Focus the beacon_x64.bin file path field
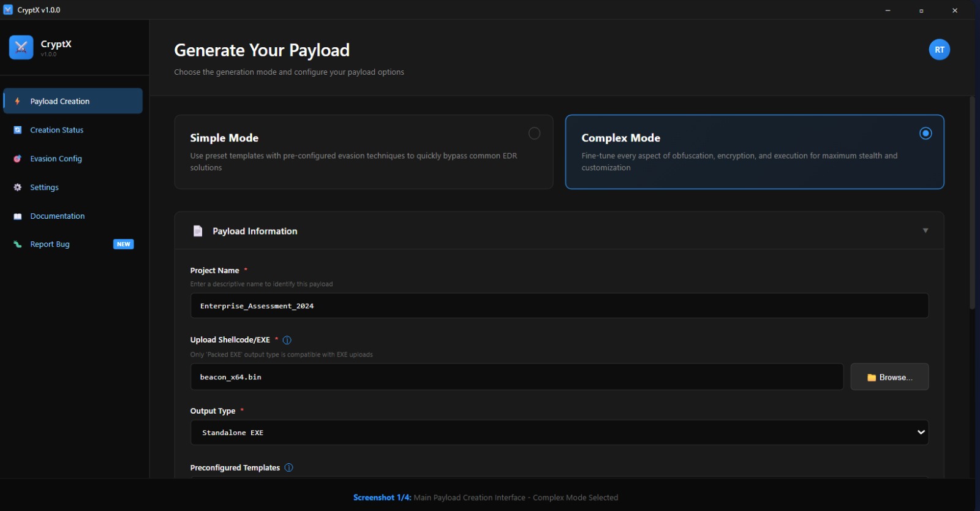This screenshot has width=980, height=511. [516, 377]
